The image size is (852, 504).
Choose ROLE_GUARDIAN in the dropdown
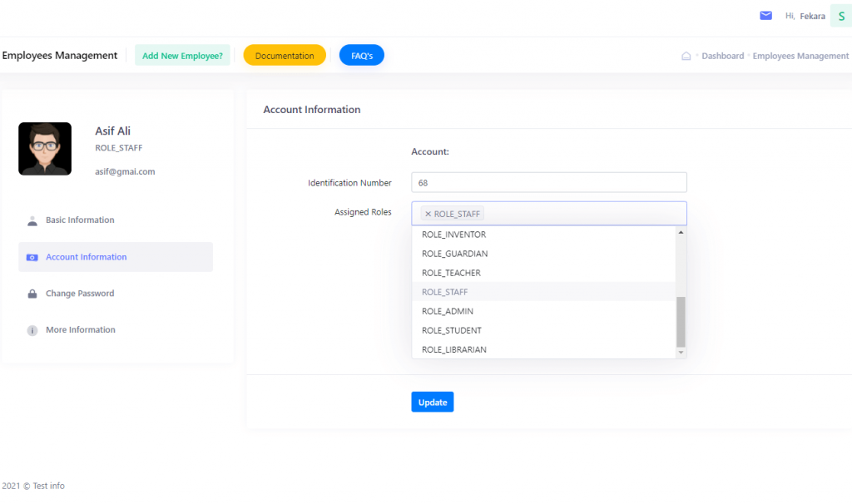point(454,254)
